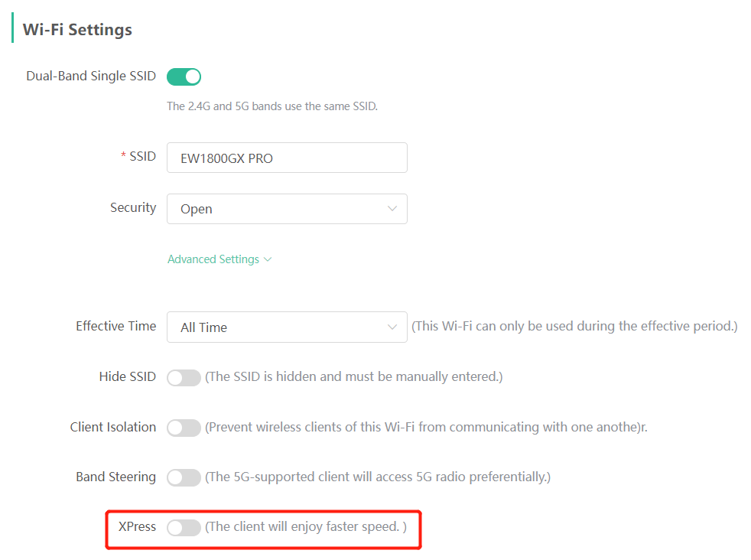Enable the Hide SSID toggle
Viewport: 751px width, 560px height.
184,377
